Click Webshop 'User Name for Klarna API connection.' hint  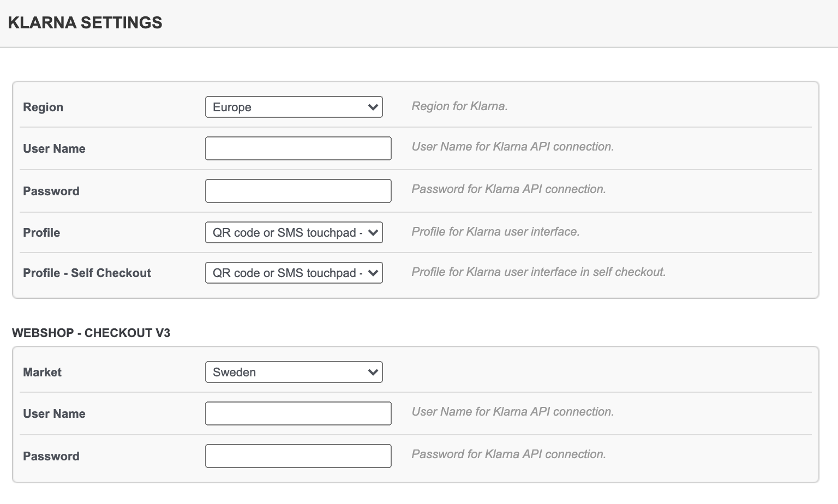pos(513,412)
